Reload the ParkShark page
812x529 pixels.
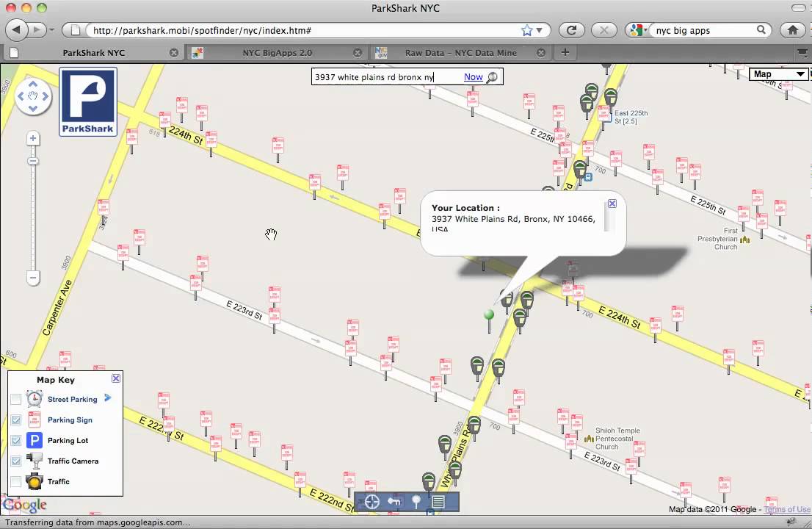(571, 30)
